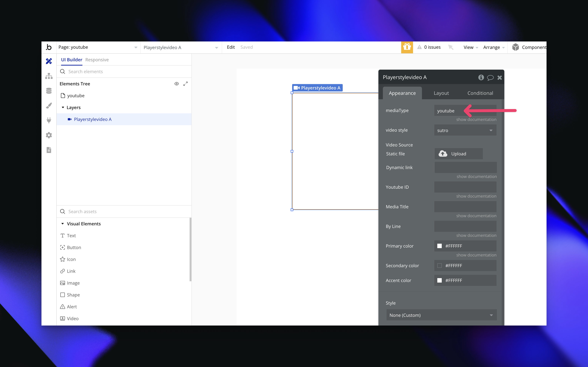Click the Upload static file button

point(458,154)
